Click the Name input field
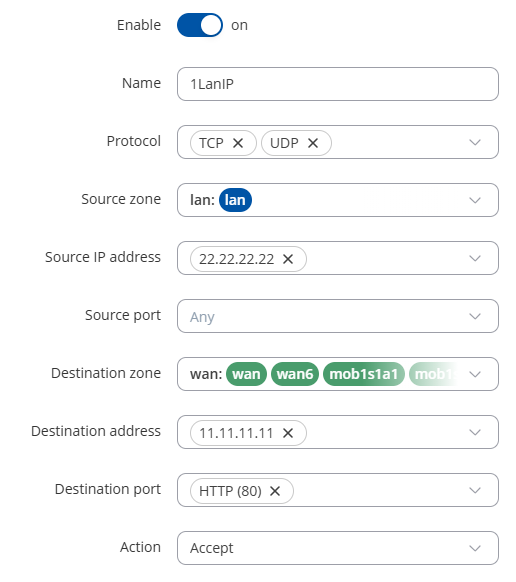The width and height of the screenshot is (516, 582). pyautogui.click(x=338, y=84)
